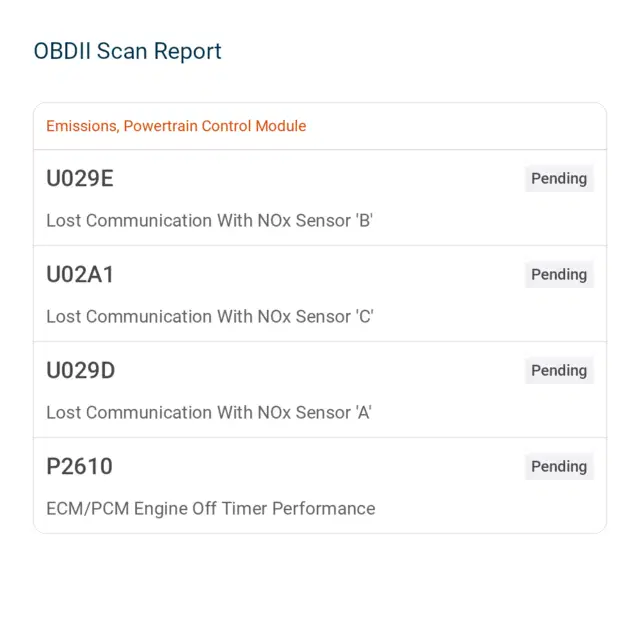The image size is (640, 640).
Task: Select ECM/PCM Engine Off Timer Performance text
Action: coord(211,509)
